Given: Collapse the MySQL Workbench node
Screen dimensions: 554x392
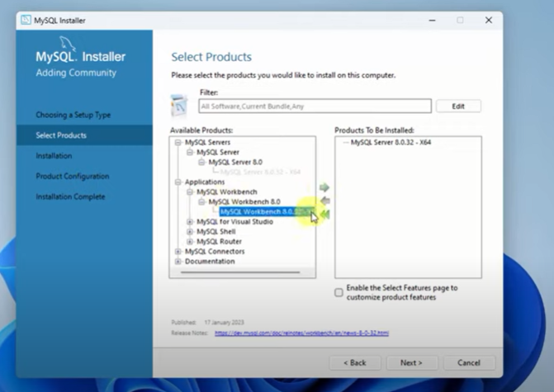Looking at the screenshot, I should [190, 191].
